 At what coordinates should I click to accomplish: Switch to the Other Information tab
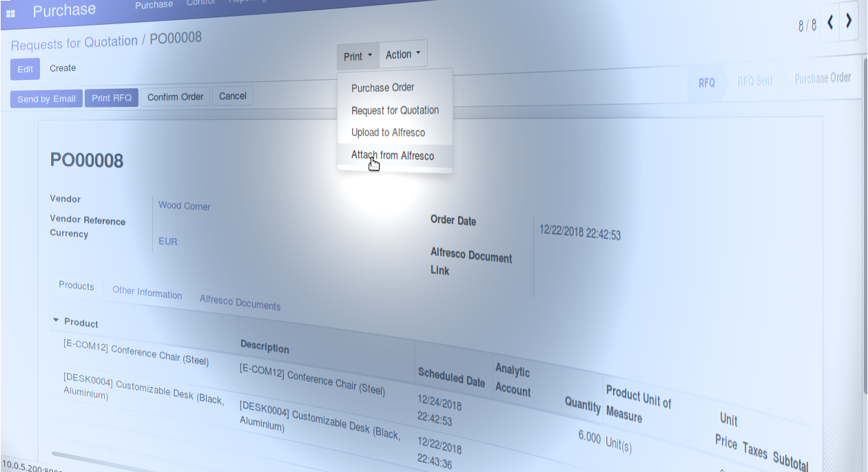pos(147,292)
